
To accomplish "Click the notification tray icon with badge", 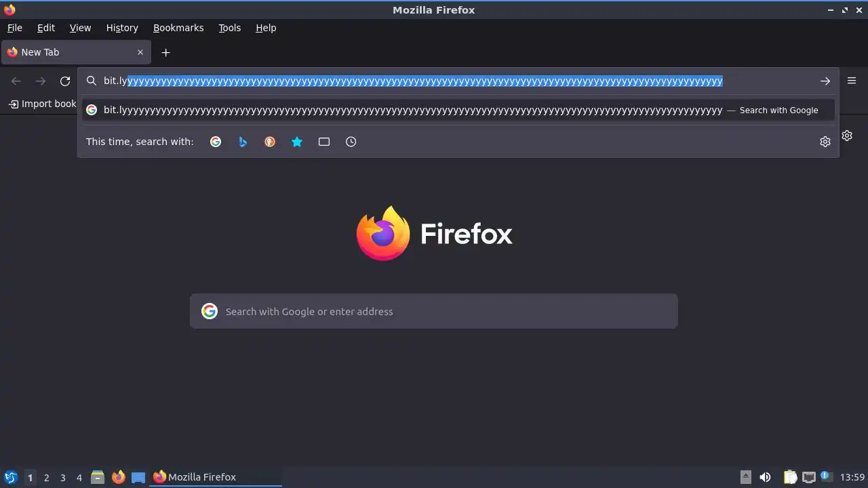I will click(x=826, y=476).
